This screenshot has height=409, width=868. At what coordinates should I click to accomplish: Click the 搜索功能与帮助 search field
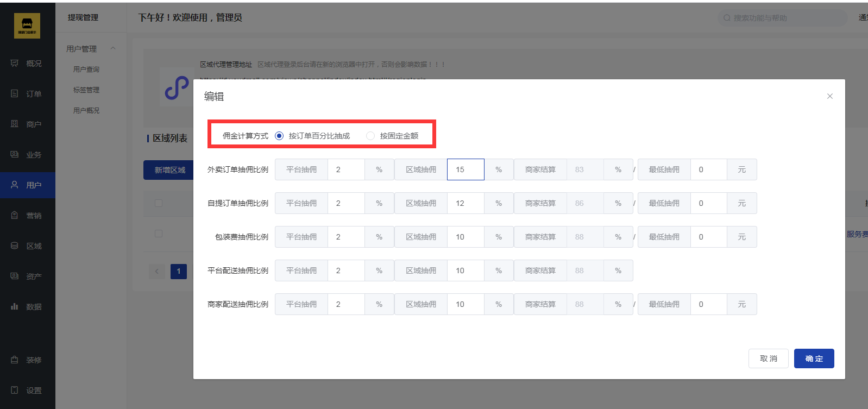pyautogui.click(x=782, y=18)
